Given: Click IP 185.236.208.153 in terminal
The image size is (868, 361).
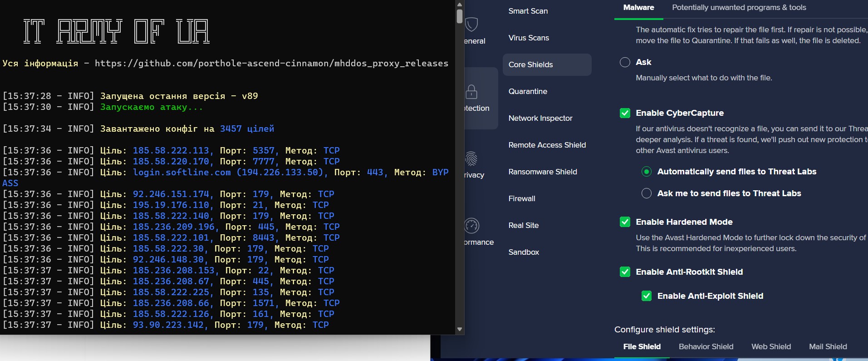Looking at the screenshot, I should tap(174, 270).
